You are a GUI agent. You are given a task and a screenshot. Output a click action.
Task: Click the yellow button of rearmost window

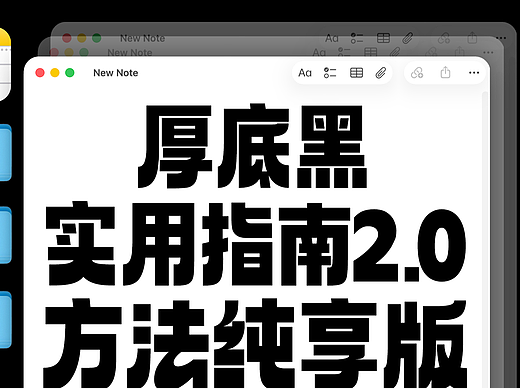click(x=82, y=38)
